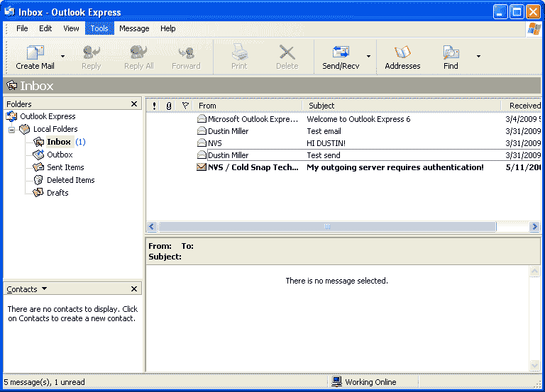Open the Send/Recv dropdown arrow

point(368,56)
